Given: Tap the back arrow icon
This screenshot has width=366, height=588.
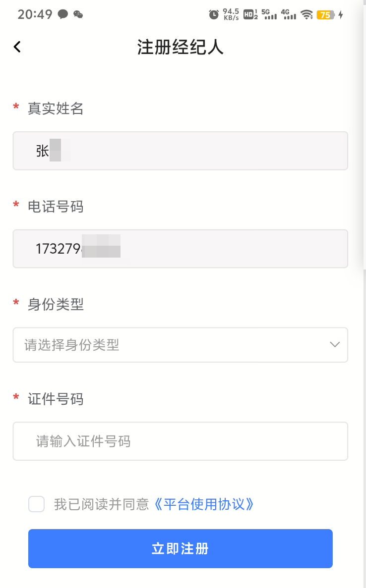Looking at the screenshot, I should click(17, 47).
